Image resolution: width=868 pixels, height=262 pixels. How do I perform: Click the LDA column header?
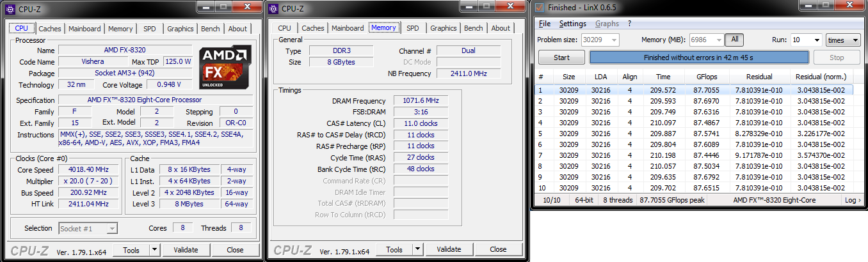(600, 77)
